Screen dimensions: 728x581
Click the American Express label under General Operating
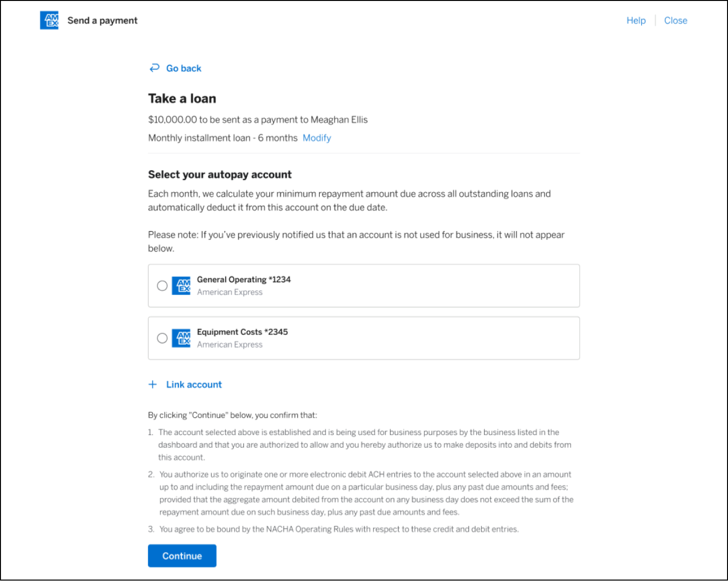click(x=230, y=292)
